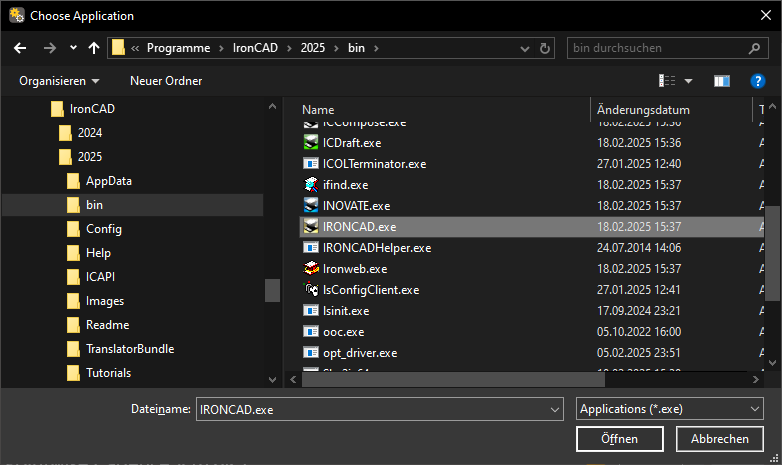Image resolution: width=782 pixels, height=465 pixels.
Task: Open the view options dropdown arrow
Action: [x=688, y=81]
